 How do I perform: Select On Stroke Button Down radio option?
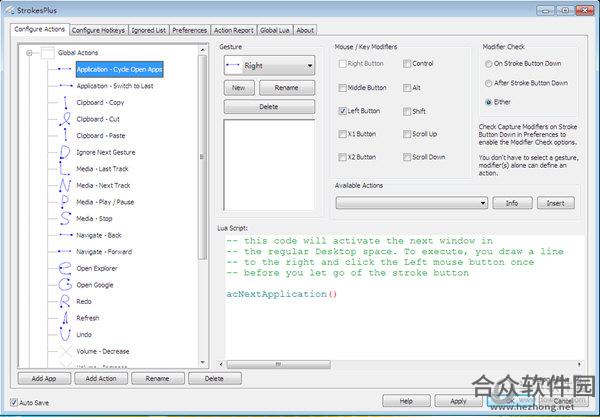click(488, 64)
